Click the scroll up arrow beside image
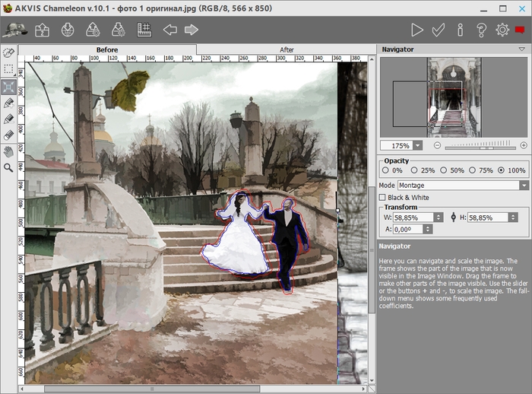Viewport: 532px width, 394px height. [372, 59]
